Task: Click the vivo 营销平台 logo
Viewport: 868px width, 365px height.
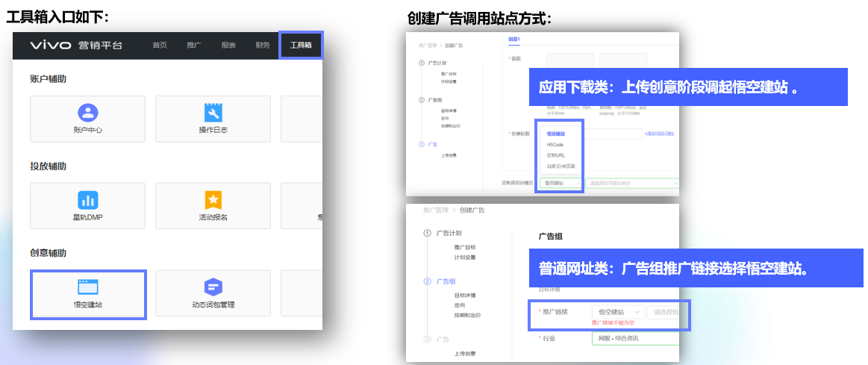Action: (x=76, y=46)
